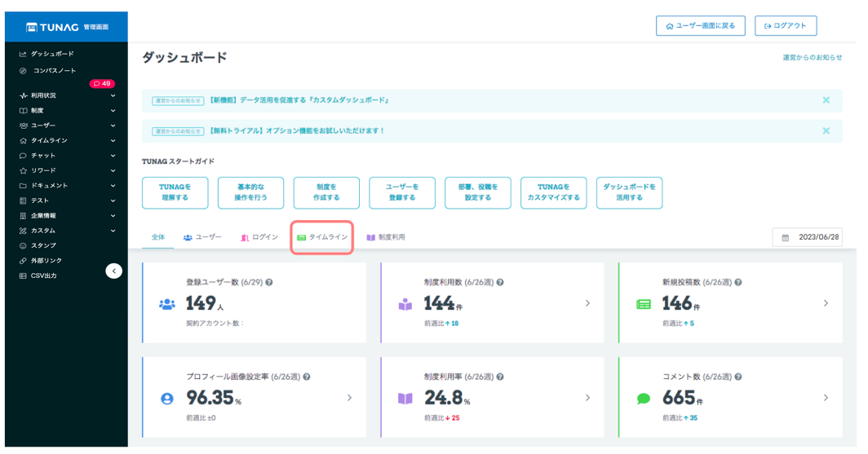868x454 pixels.
Task: Click the users icon in 登録ユーザー数 card
Action: (167, 304)
